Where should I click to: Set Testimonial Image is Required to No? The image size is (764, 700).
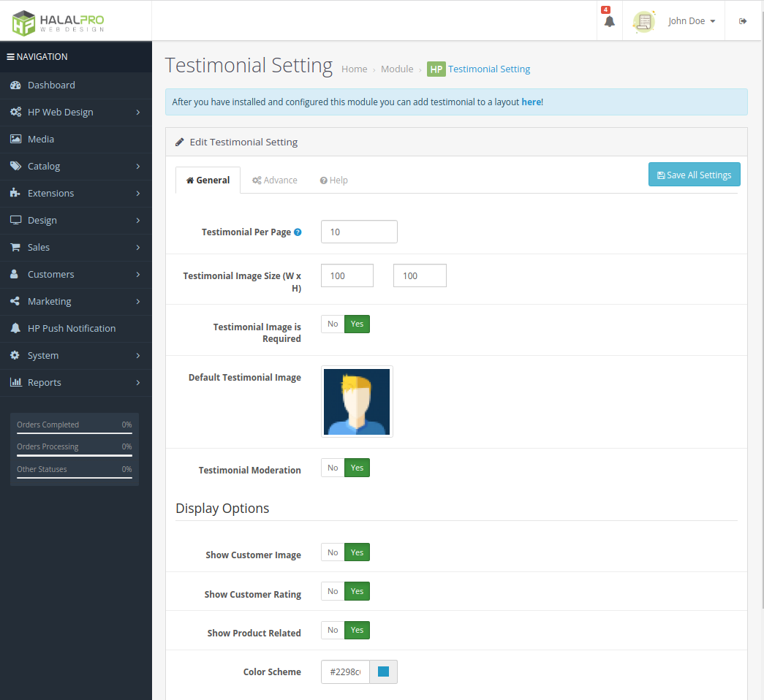[x=333, y=324]
